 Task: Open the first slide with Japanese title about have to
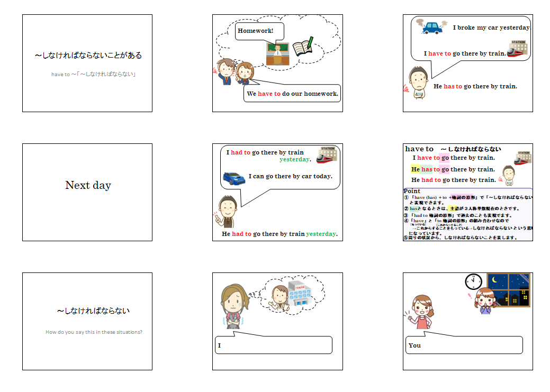pos(87,63)
